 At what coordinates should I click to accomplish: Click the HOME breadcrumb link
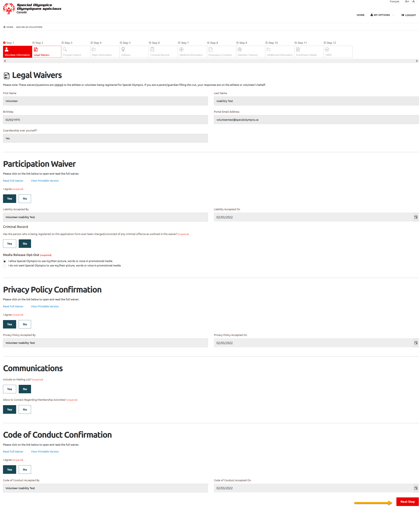point(10,27)
